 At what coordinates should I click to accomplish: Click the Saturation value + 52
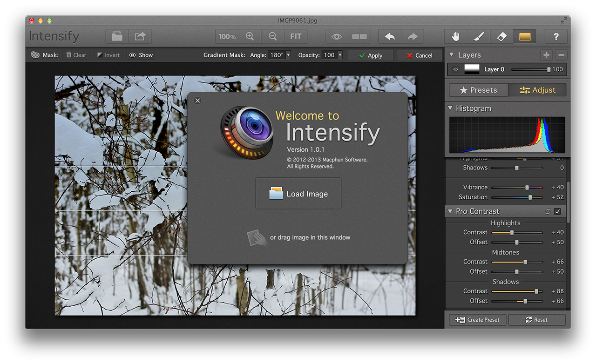[x=557, y=197]
